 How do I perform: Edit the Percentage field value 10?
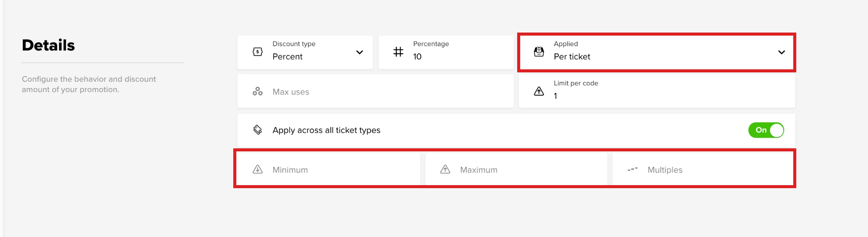point(417,57)
